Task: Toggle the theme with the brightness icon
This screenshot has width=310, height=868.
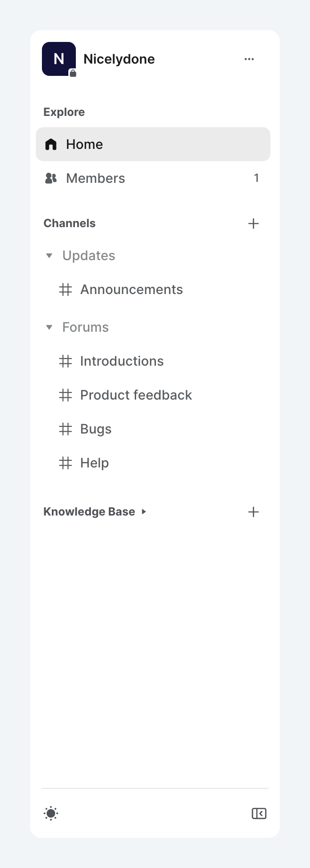Action: point(50,813)
